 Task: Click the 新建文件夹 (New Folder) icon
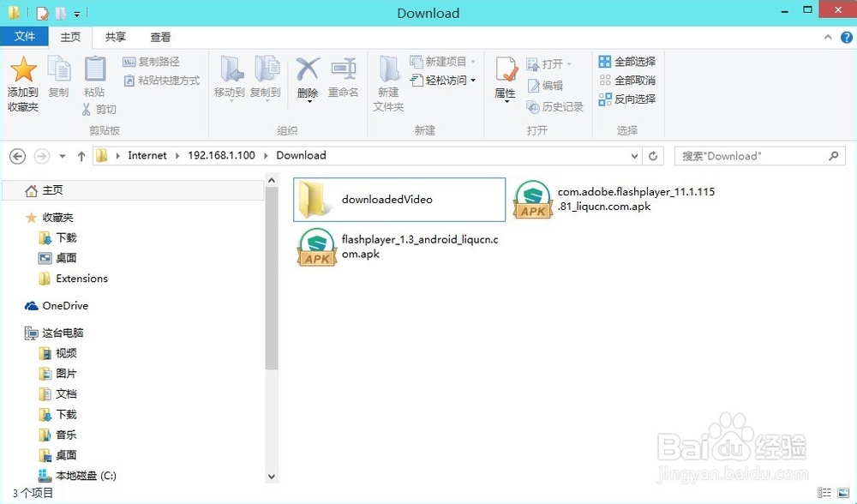(x=388, y=81)
